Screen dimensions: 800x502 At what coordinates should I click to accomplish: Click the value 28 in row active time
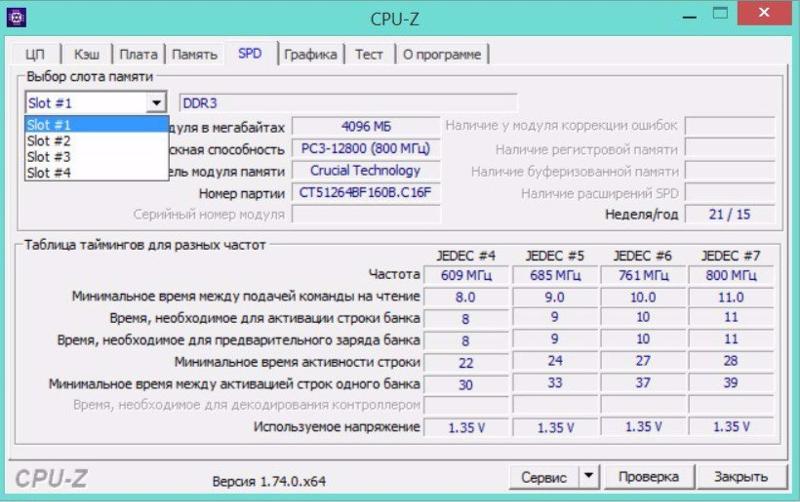(731, 361)
